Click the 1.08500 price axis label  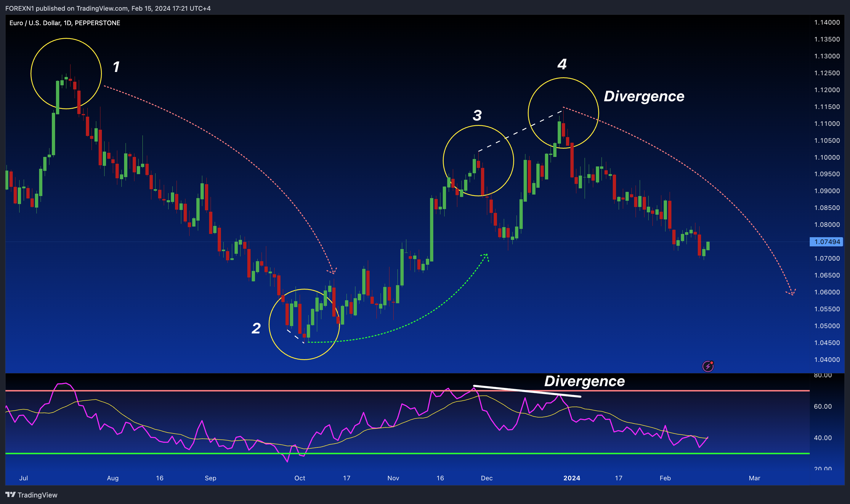coord(827,208)
